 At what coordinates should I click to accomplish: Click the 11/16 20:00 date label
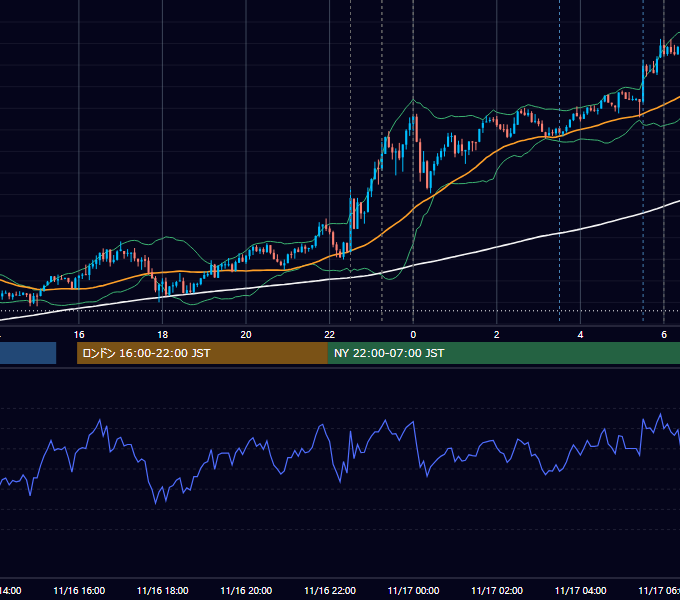tap(246, 591)
